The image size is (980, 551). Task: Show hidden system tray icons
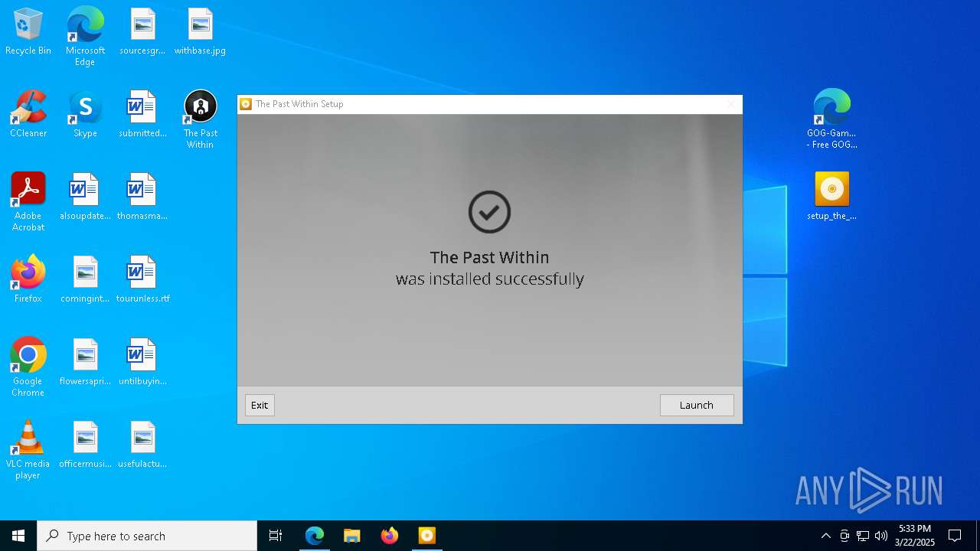pos(825,536)
